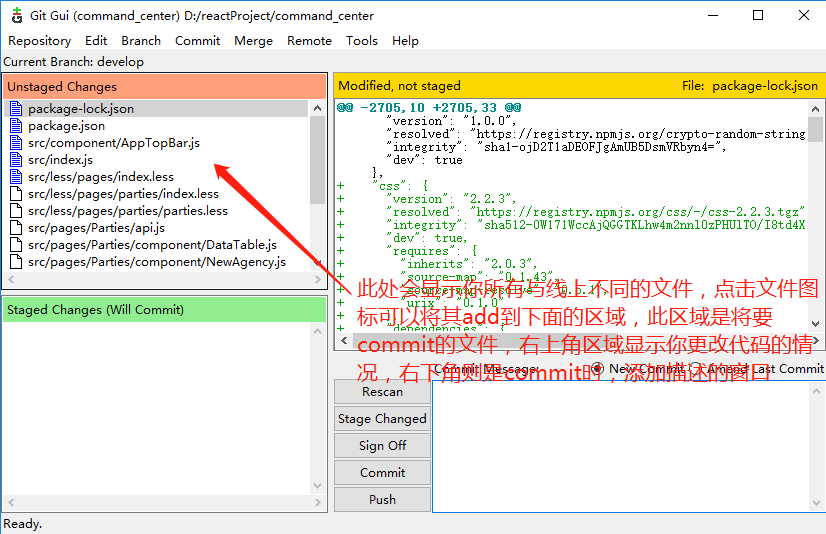The image size is (826, 534).
Task: Click staged list scroll-down arrow
Action: pyautogui.click(x=317, y=486)
